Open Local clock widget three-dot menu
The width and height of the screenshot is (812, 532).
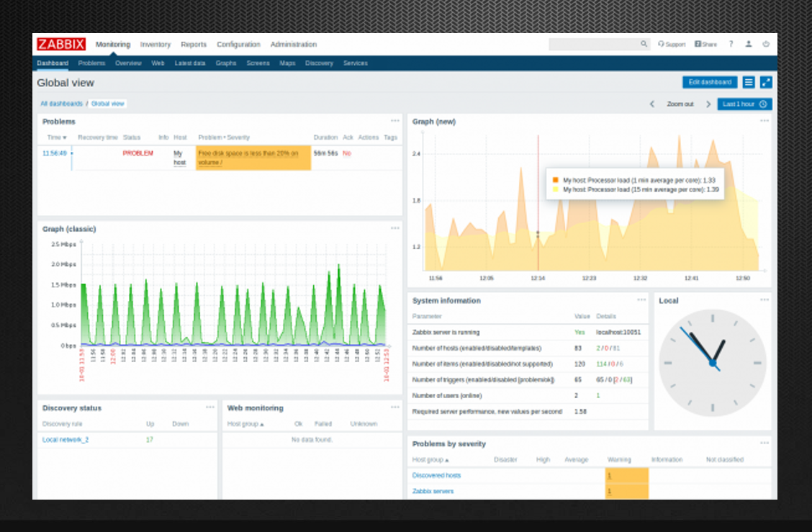coord(764,300)
